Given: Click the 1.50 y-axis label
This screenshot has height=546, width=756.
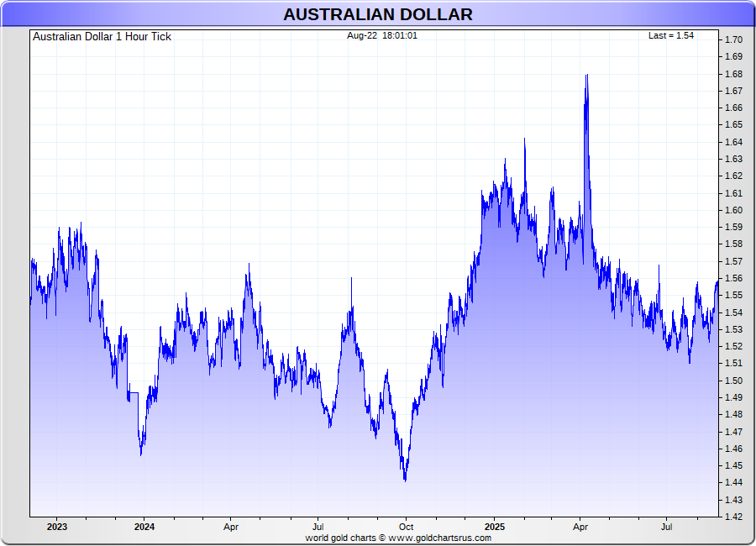Looking at the screenshot, I should (x=733, y=381).
